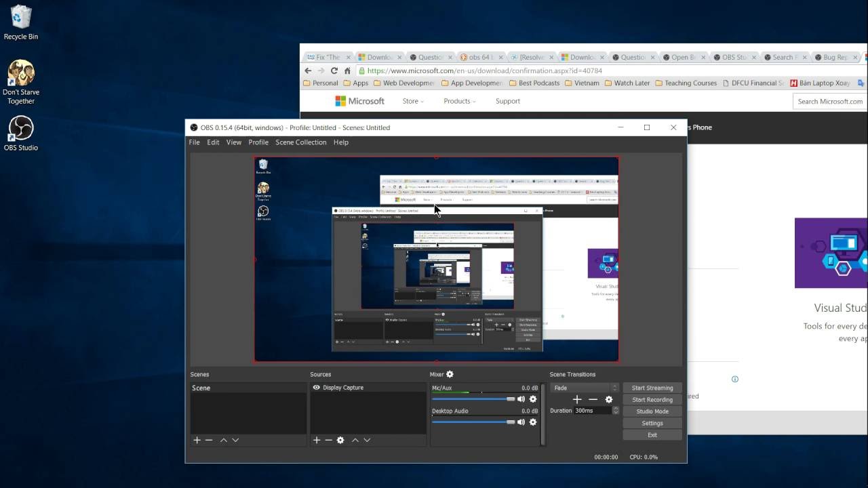Expand the Store dropdown on Microsoft site
Viewport: 868px width, 488px height.
413,101
